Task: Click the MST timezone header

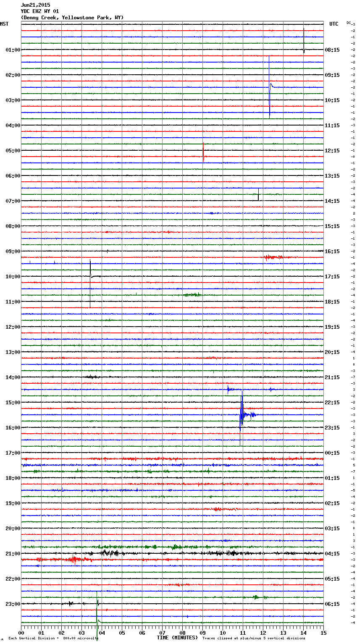Action: [x=4, y=24]
